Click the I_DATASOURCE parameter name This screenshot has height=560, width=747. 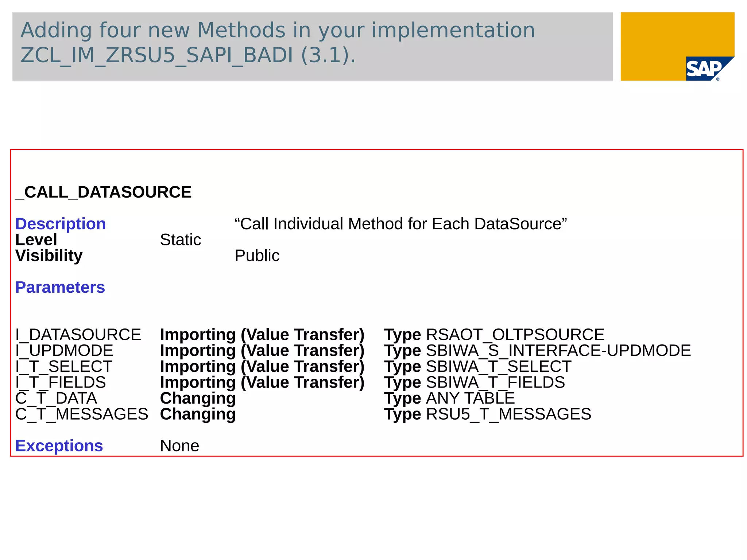(x=78, y=335)
